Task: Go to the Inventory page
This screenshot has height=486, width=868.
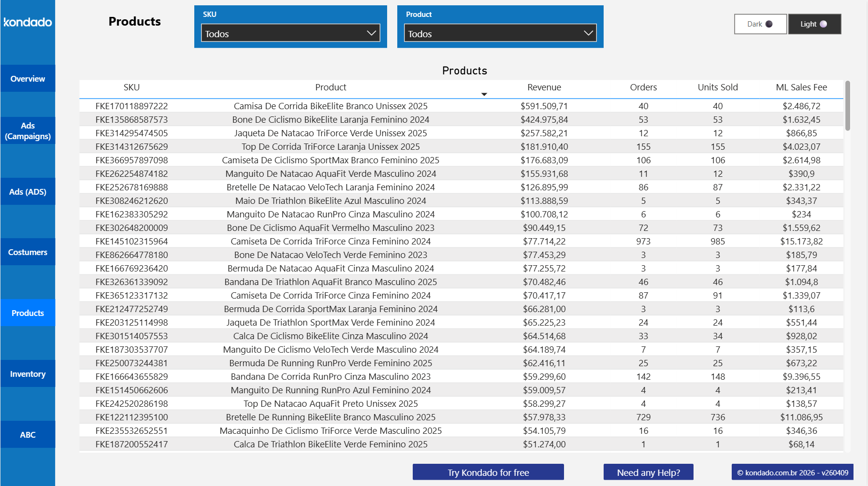Action: tap(28, 373)
